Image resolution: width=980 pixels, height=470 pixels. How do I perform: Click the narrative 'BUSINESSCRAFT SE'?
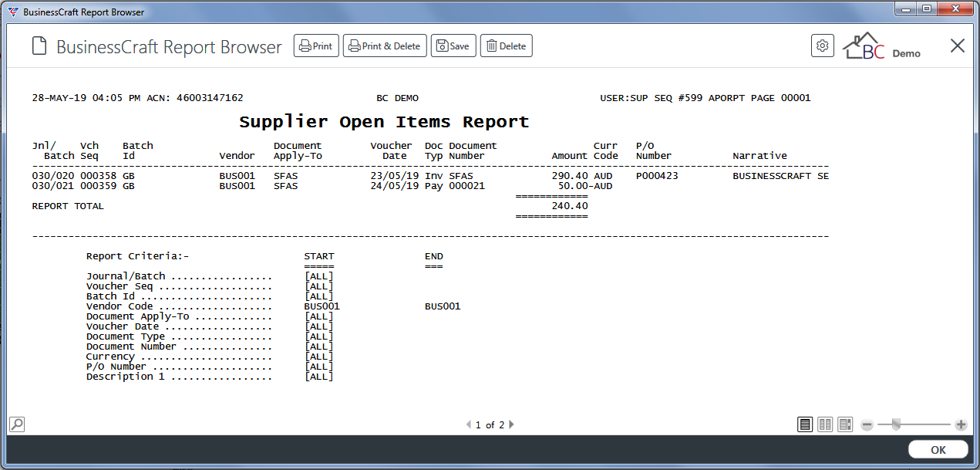click(780, 176)
